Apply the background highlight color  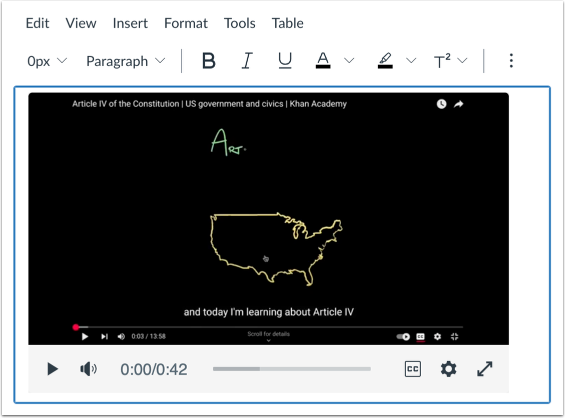click(385, 60)
